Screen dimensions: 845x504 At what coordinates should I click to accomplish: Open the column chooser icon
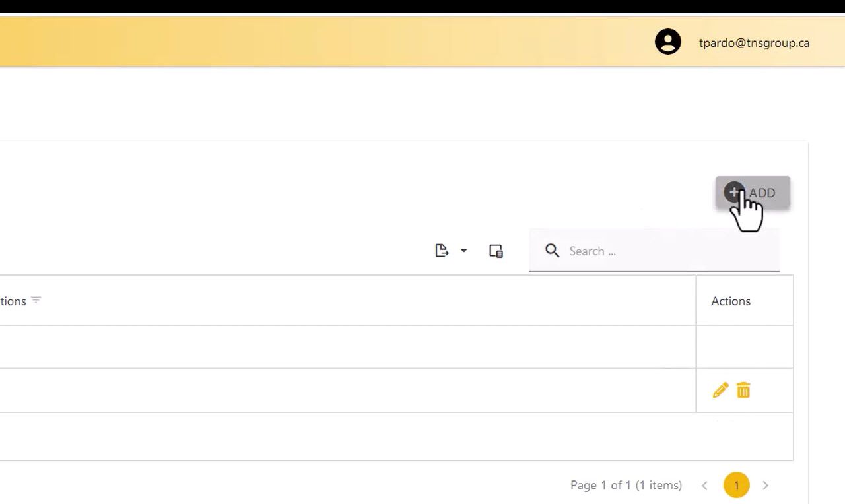pyautogui.click(x=496, y=251)
